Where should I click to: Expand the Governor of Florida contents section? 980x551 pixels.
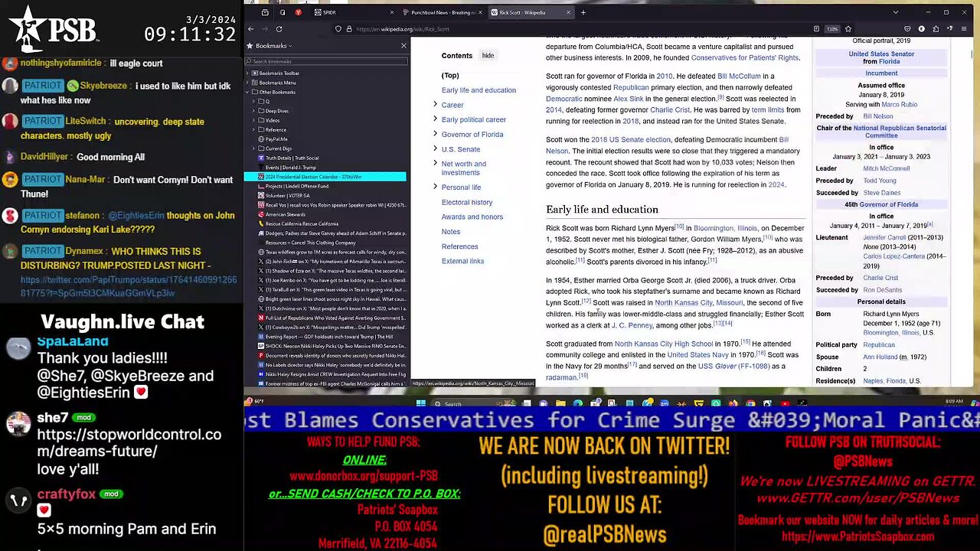tap(435, 134)
